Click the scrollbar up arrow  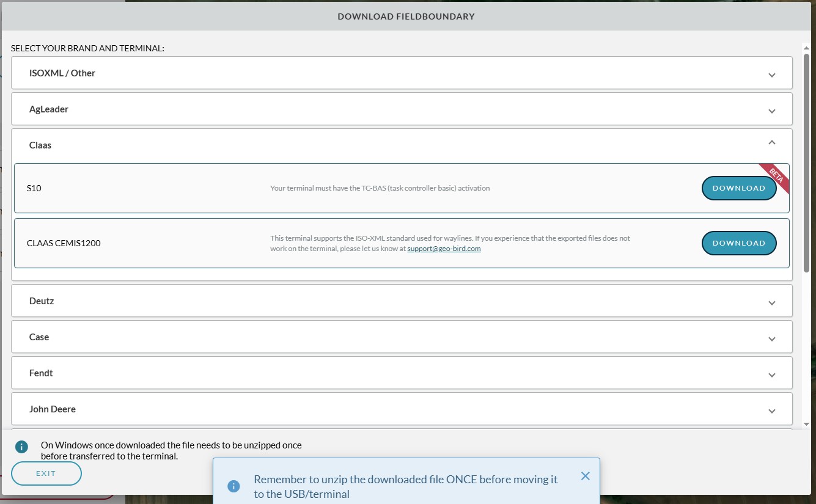coord(806,48)
